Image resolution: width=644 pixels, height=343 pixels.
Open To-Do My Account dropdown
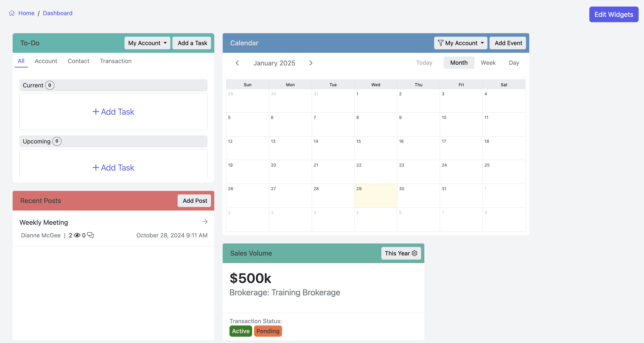pos(147,43)
